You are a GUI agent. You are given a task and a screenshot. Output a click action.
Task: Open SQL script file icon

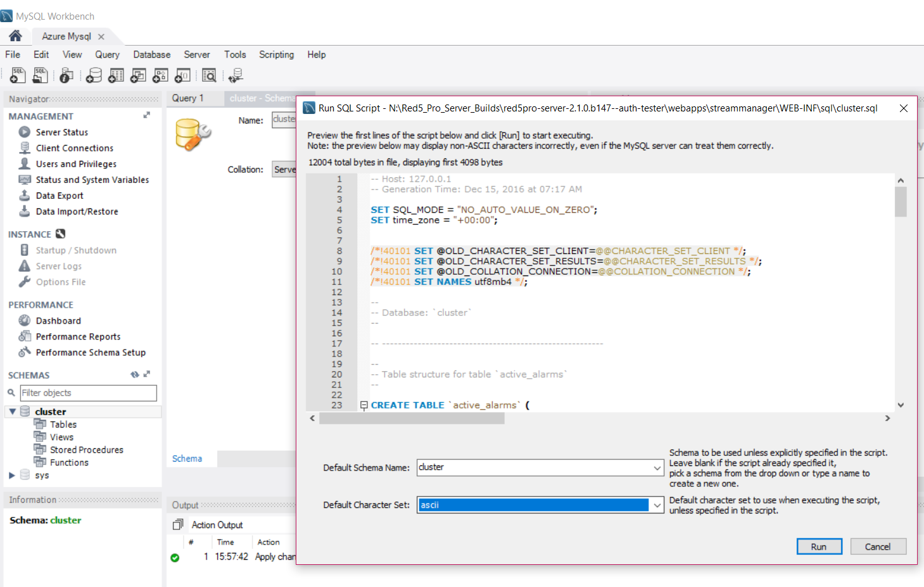tap(40, 75)
